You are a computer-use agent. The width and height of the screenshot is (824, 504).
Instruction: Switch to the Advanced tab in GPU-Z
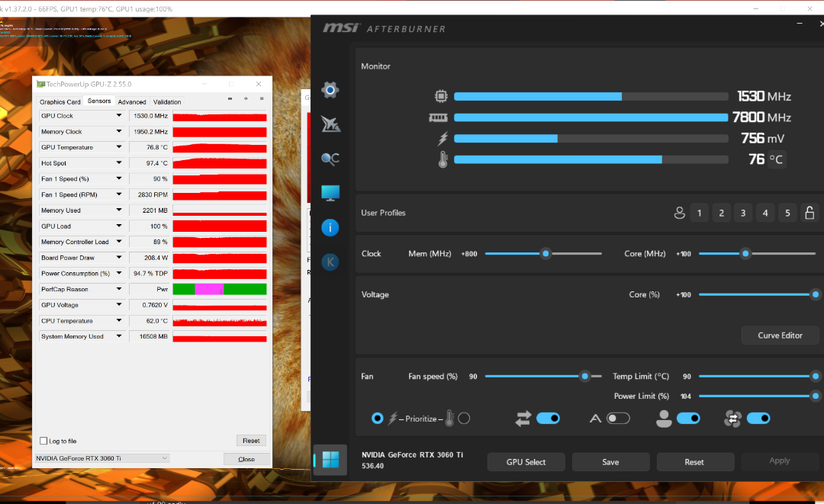pyautogui.click(x=132, y=101)
